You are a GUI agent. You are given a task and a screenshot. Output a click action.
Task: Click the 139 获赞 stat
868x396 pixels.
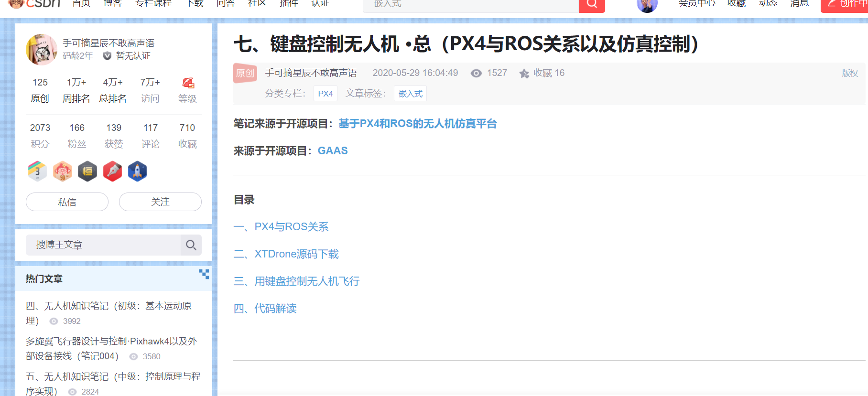coord(114,136)
